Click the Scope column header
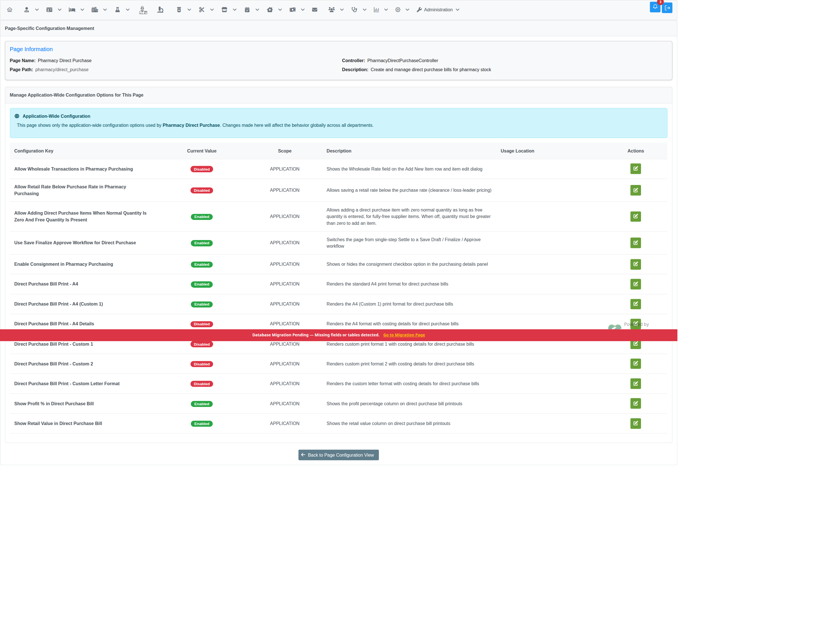The height and width of the screenshot is (621, 840). pos(285,151)
